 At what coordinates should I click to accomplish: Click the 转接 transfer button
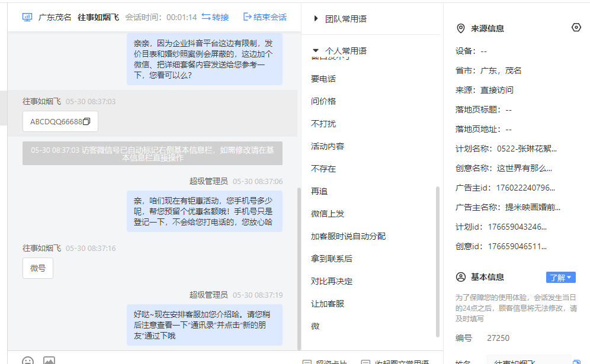click(x=215, y=17)
